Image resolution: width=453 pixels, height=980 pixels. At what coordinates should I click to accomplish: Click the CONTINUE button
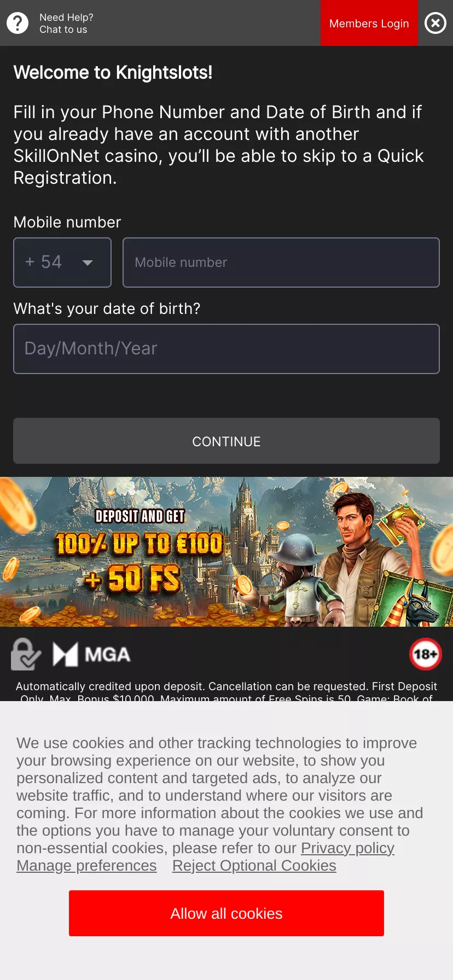coord(226,441)
